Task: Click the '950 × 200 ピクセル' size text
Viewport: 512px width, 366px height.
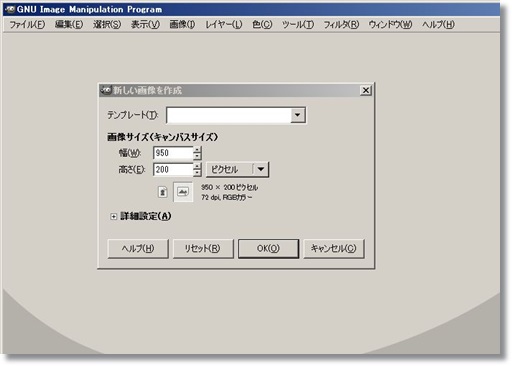Action: click(x=229, y=187)
